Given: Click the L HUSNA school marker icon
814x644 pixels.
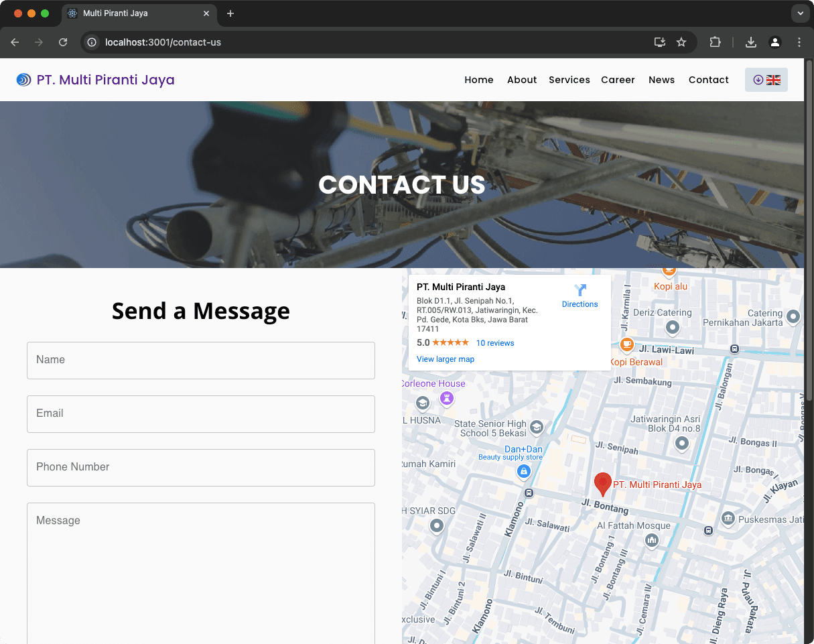Looking at the screenshot, I should tap(422, 403).
